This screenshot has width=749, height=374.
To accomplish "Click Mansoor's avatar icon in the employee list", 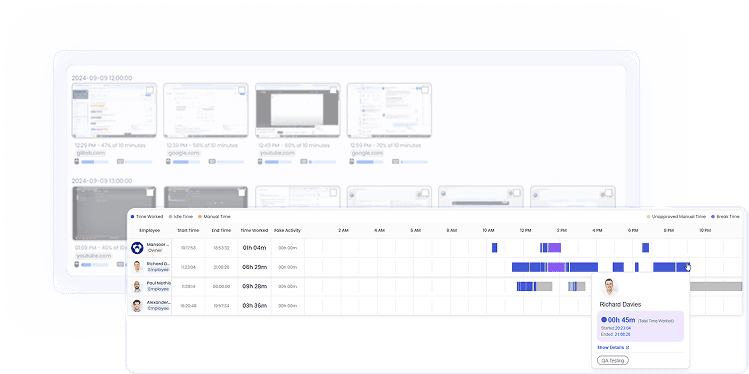I will click(x=137, y=248).
